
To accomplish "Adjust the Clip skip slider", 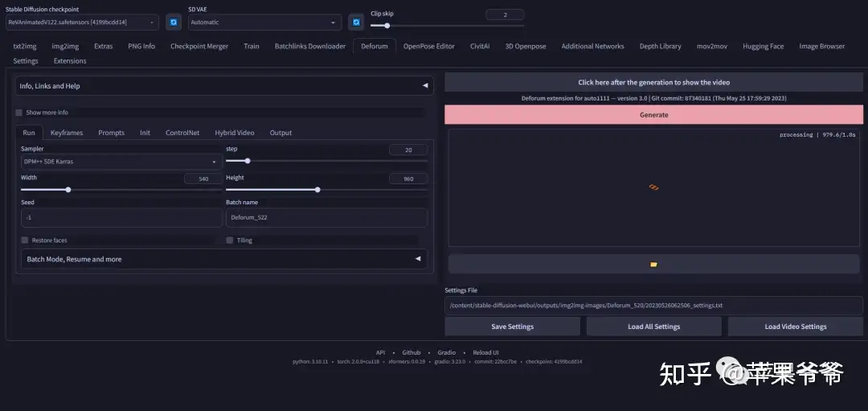I will point(448,26).
